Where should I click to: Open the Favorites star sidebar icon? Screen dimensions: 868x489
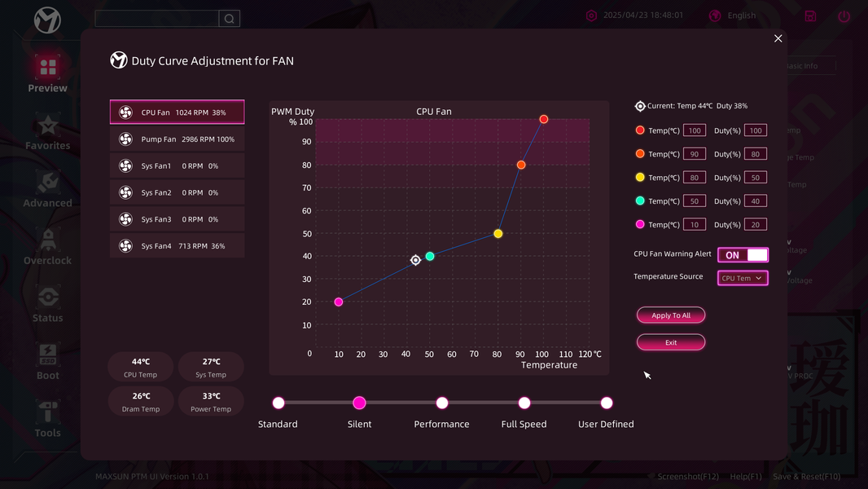(47, 126)
